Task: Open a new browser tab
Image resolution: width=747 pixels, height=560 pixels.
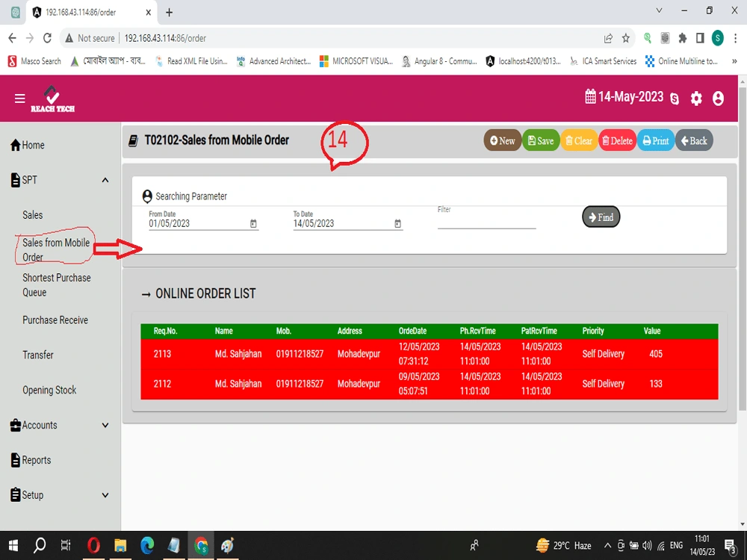Action: click(169, 13)
